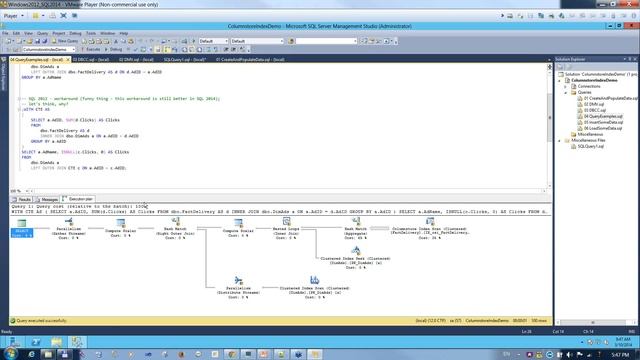Open the Tools menu
The height and width of the screenshot is (360, 640).
coord(91,33)
